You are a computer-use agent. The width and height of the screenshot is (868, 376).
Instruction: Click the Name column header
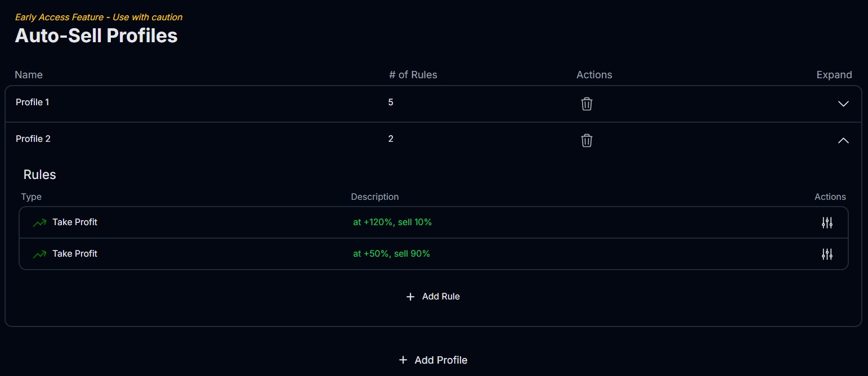[29, 75]
